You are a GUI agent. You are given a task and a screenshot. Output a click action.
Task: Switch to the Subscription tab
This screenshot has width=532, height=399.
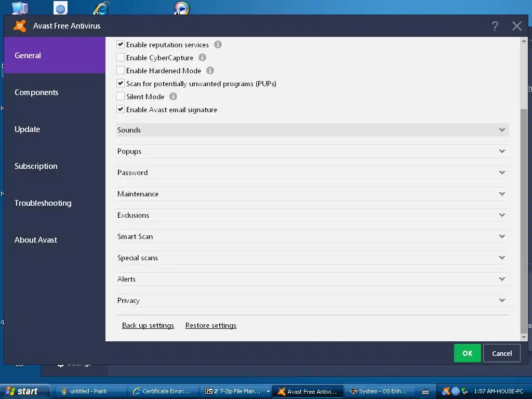[55, 166]
